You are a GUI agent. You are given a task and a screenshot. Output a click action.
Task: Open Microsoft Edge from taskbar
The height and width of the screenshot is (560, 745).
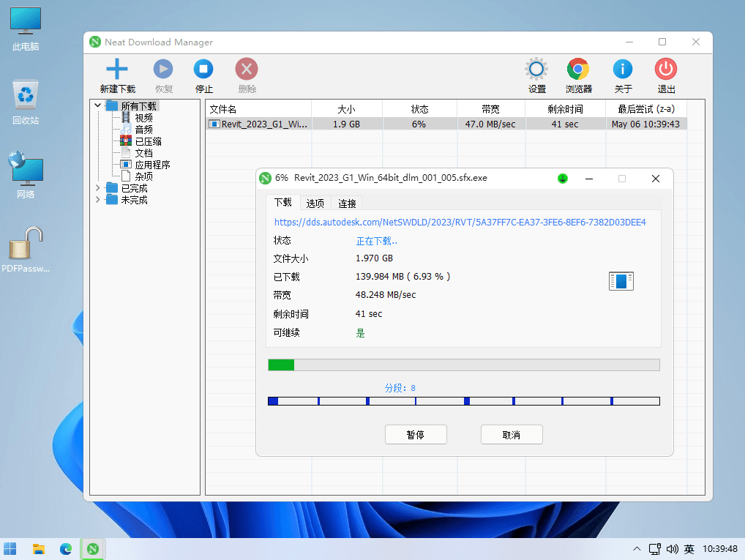66,549
